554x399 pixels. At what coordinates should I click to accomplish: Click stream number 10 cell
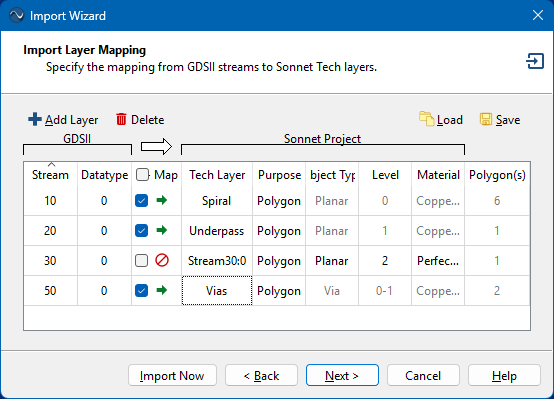pos(51,201)
